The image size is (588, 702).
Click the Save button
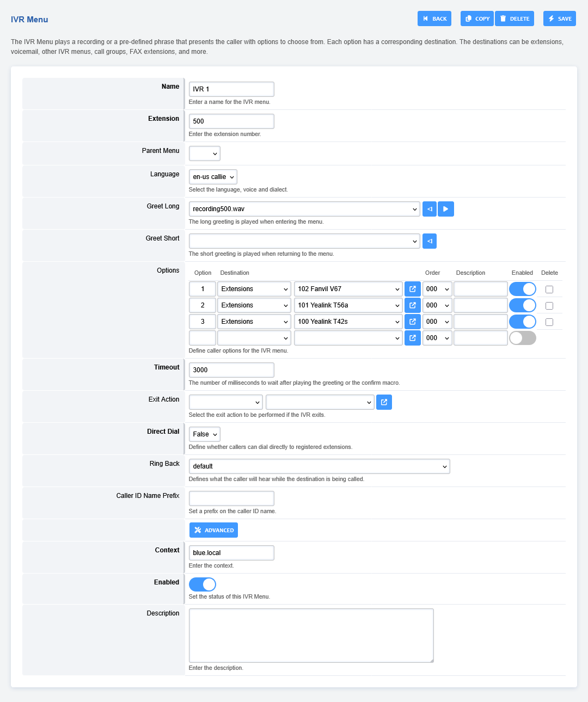point(559,19)
